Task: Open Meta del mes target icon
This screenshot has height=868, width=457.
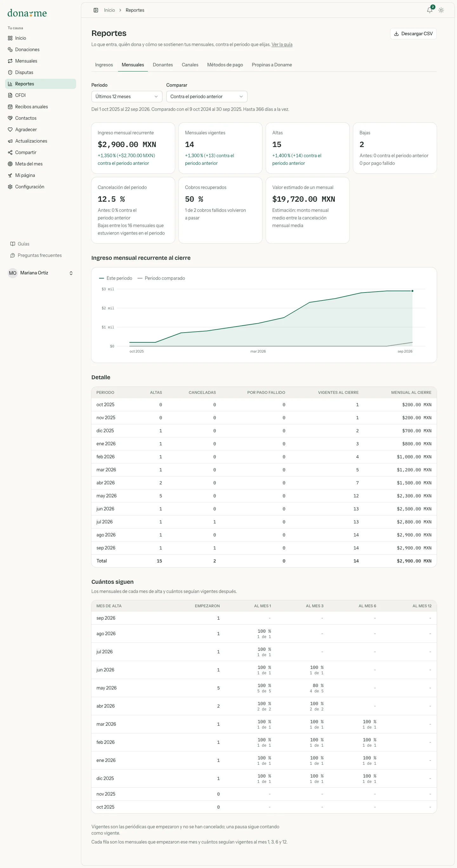Action: tap(10, 164)
